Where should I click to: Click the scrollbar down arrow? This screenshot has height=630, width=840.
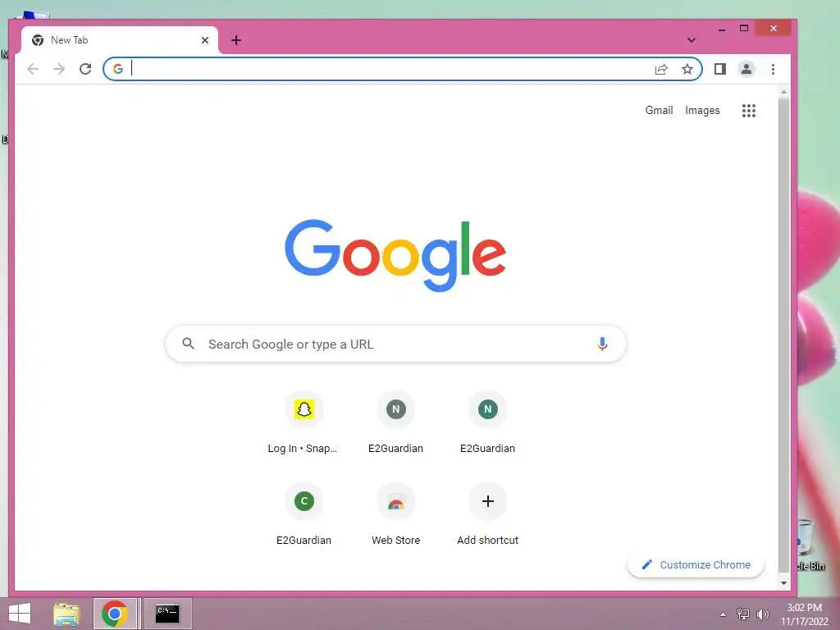[x=783, y=583]
